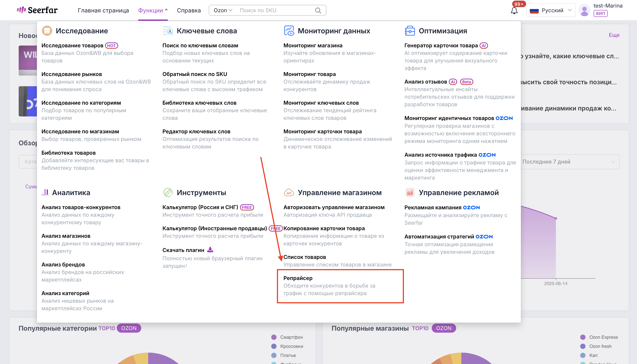Click the Исследование section icon
Image resolution: width=637 pixels, height=364 pixels.
point(47,31)
